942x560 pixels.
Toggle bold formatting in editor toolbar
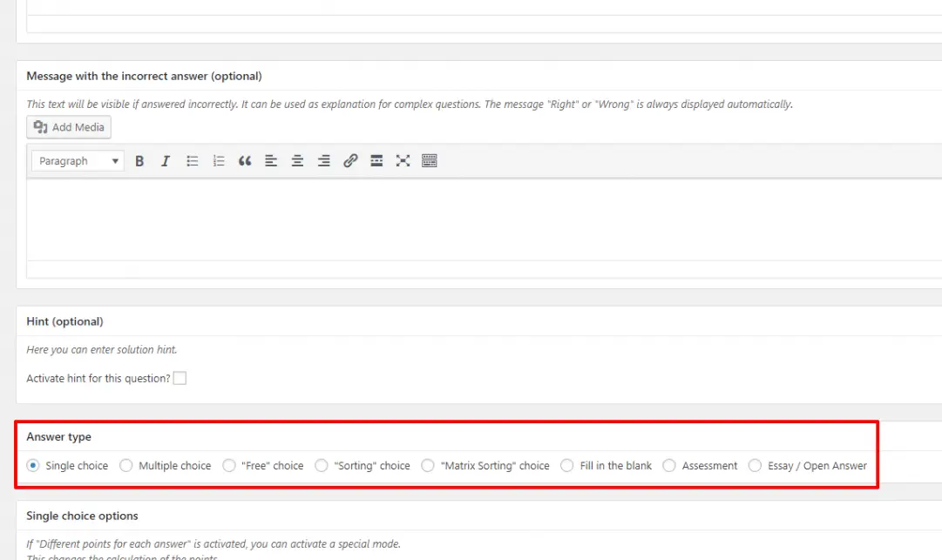pos(139,161)
